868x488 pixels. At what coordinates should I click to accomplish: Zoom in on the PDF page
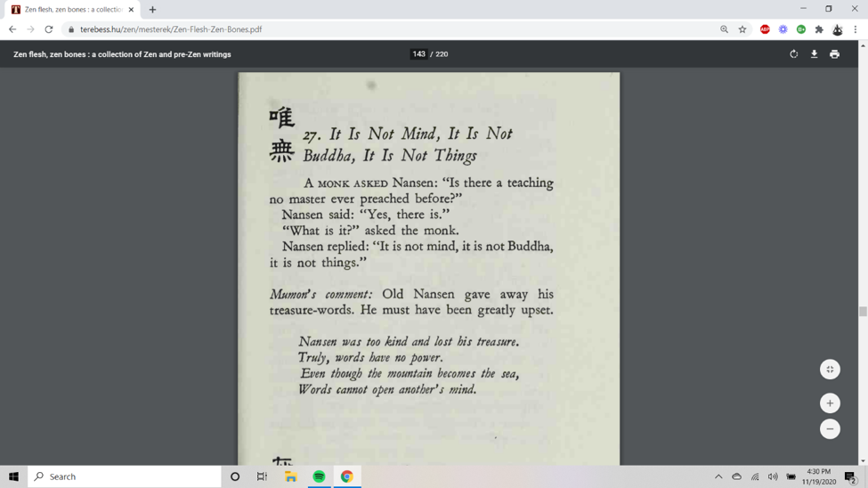point(830,403)
